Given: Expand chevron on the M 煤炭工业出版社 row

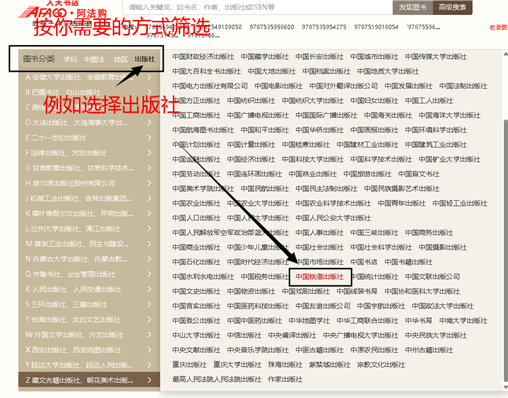Looking at the screenshot, I should pyautogui.click(x=149, y=244).
